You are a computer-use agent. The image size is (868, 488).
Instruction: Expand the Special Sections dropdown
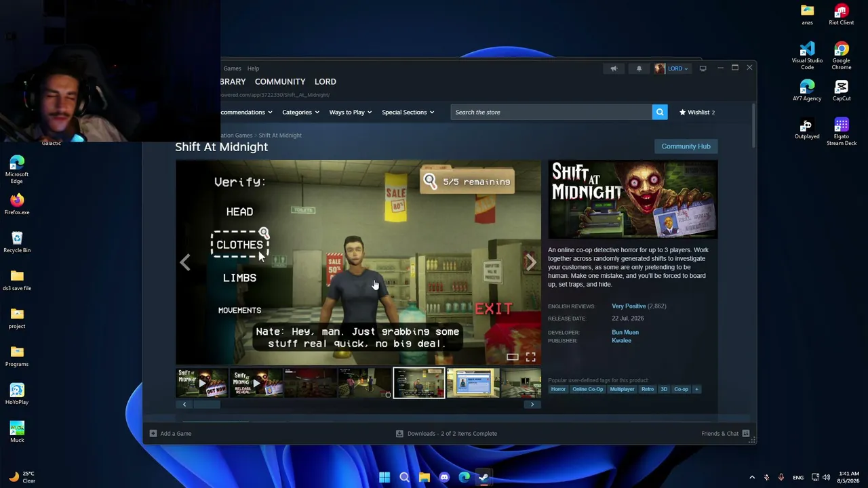(408, 112)
